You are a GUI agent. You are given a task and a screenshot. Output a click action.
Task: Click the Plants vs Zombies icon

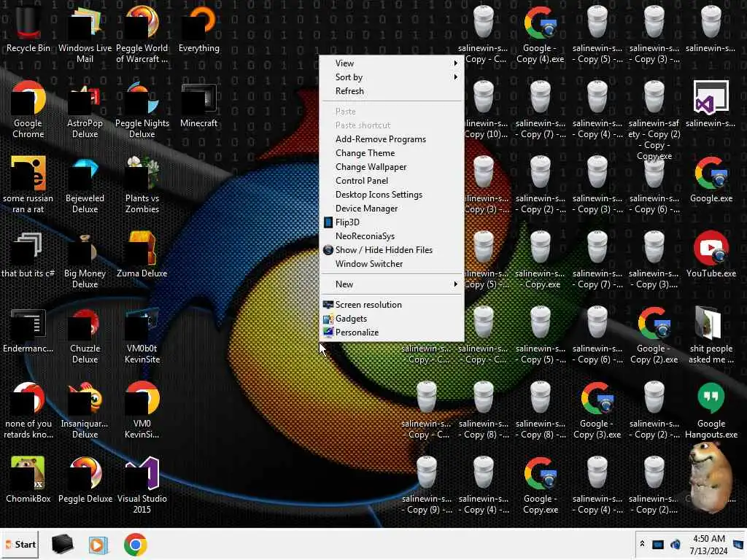pos(142,184)
